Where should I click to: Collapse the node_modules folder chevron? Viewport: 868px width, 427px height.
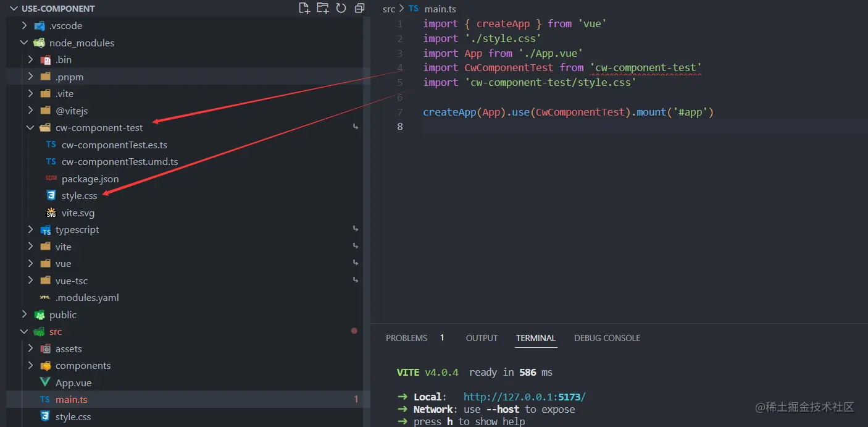click(24, 43)
